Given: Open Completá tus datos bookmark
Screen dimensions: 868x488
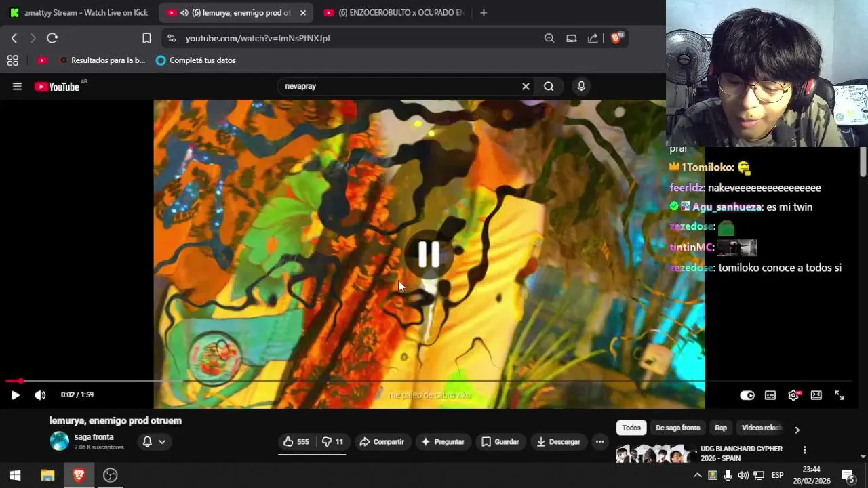Looking at the screenshot, I should point(196,60).
